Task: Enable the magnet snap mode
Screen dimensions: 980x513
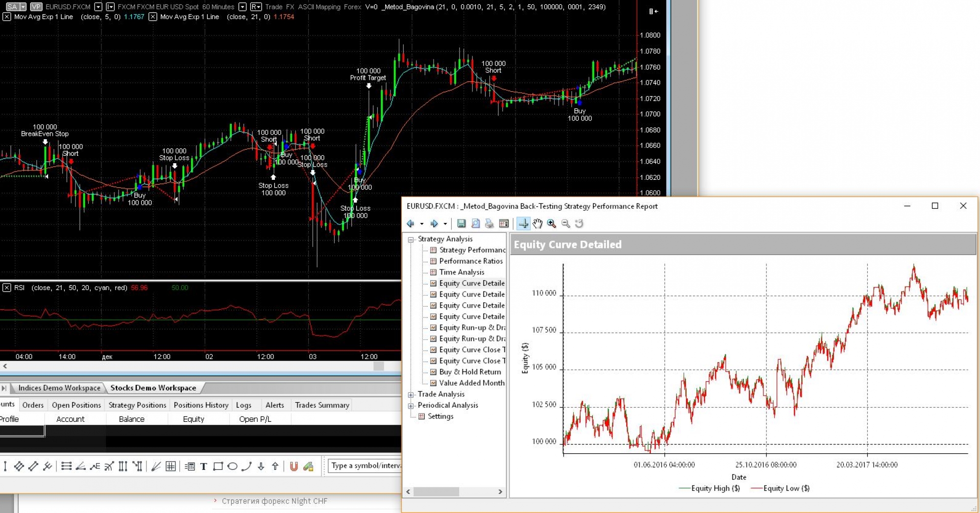Action: click(x=294, y=466)
